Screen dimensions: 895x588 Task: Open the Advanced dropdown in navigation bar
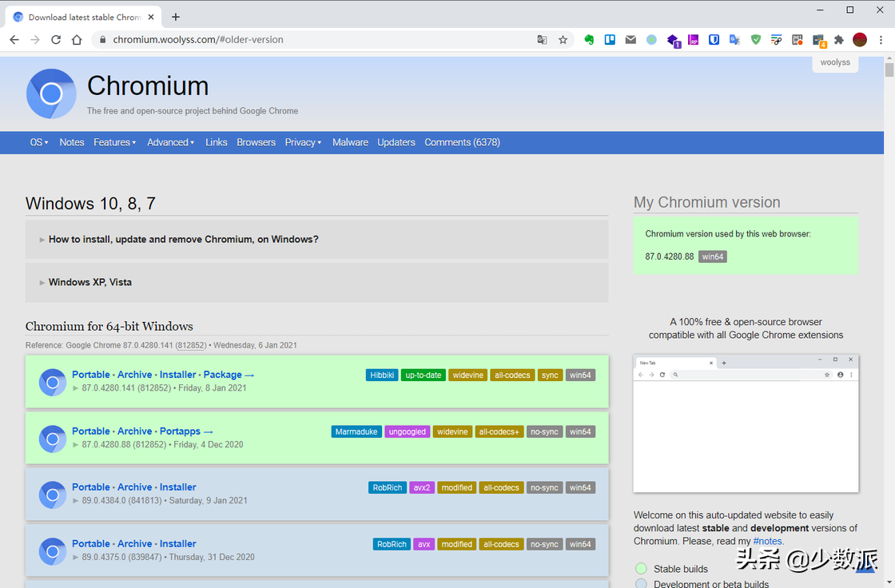170,142
